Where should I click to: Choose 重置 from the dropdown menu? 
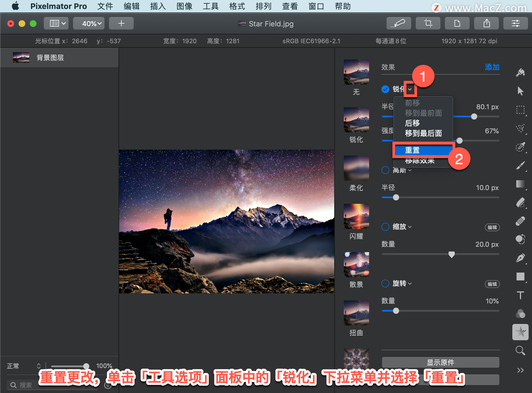[423, 150]
